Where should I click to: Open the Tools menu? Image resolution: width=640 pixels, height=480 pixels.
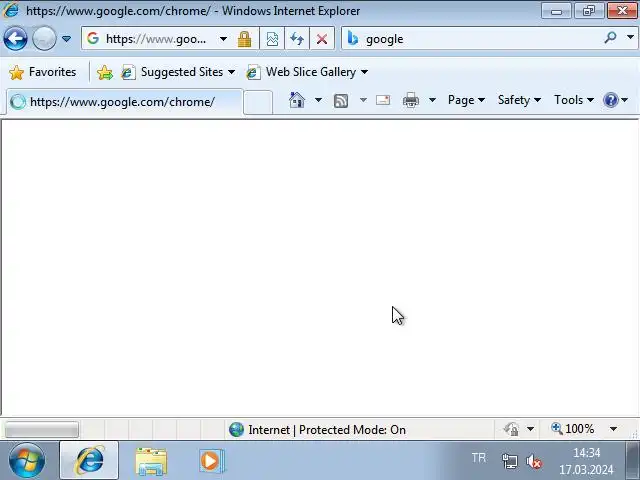click(x=573, y=100)
